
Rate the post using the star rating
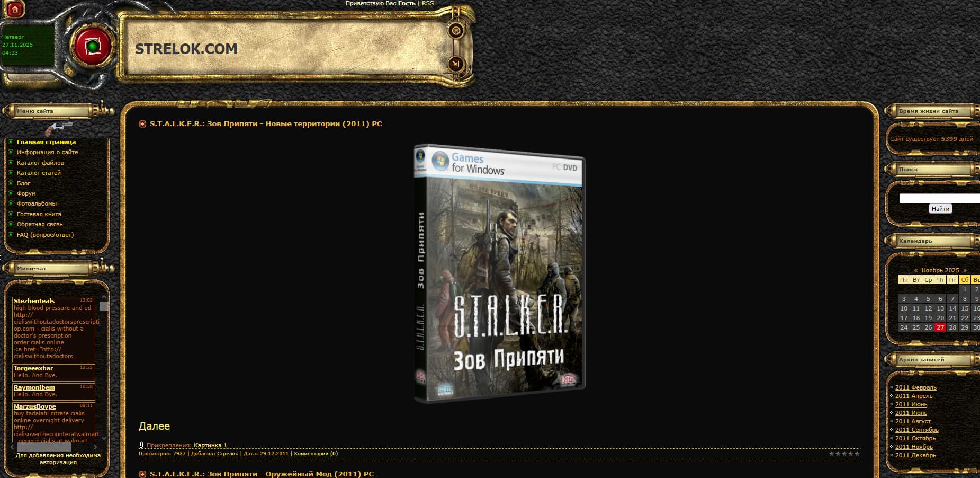pos(844,454)
